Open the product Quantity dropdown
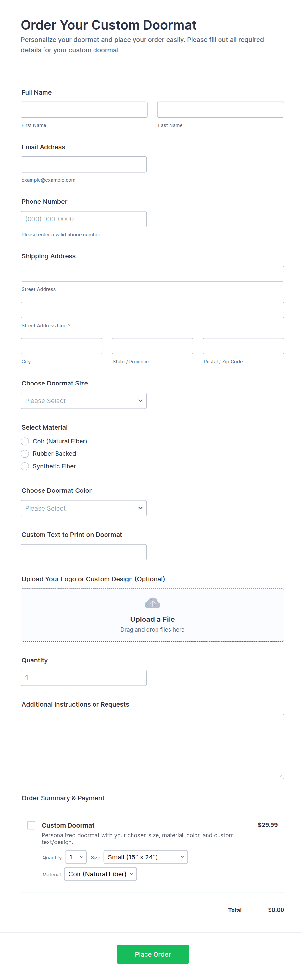Screen dimensions: 302x980 tap(76, 857)
